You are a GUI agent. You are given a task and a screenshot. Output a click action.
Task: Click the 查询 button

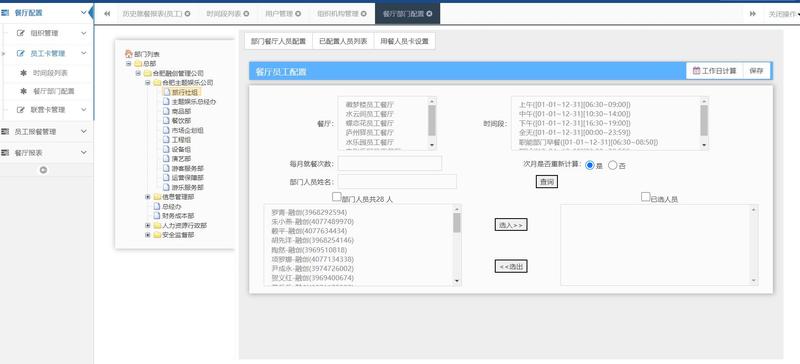click(546, 182)
